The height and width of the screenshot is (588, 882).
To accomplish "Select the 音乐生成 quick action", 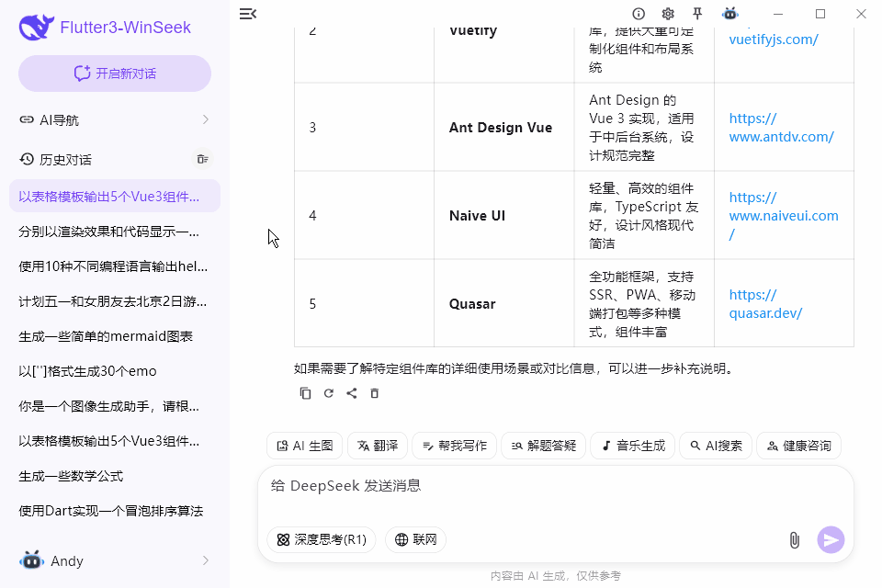I will [x=633, y=445].
